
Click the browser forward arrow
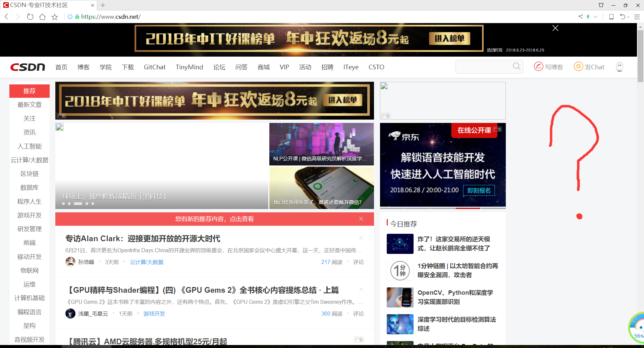click(x=18, y=17)
